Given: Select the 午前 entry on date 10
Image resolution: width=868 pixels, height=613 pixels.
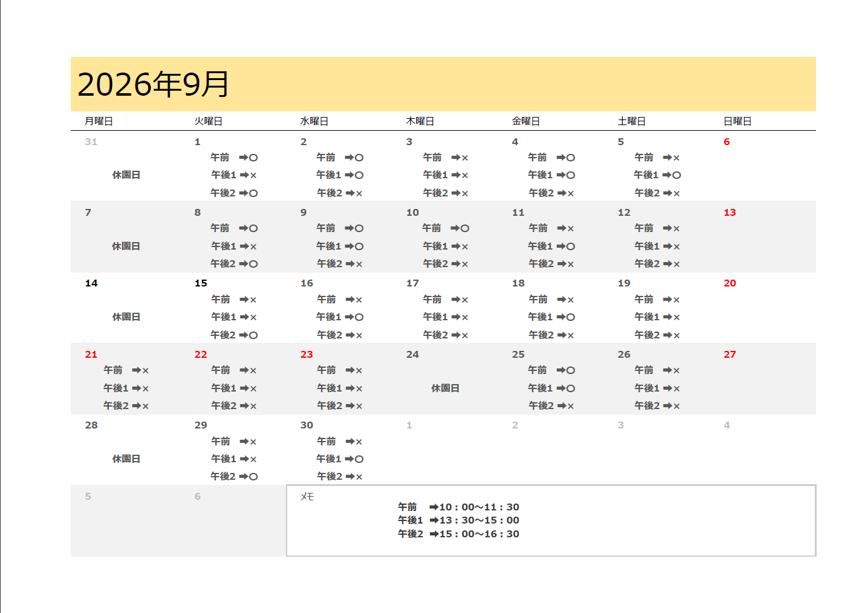Looking at the screenshot, I should tap(446, 228).
